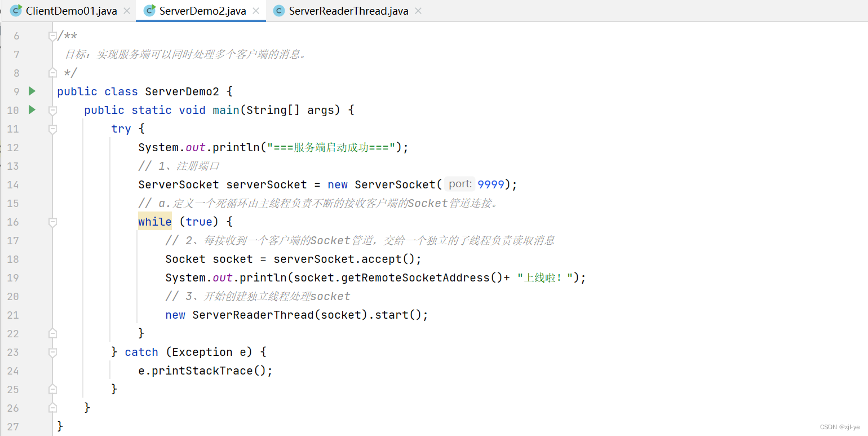Run ServerDemo2 class from line 9 gutter
The image size is (868, 436).
pyautogui.click(x=32, y=91)
